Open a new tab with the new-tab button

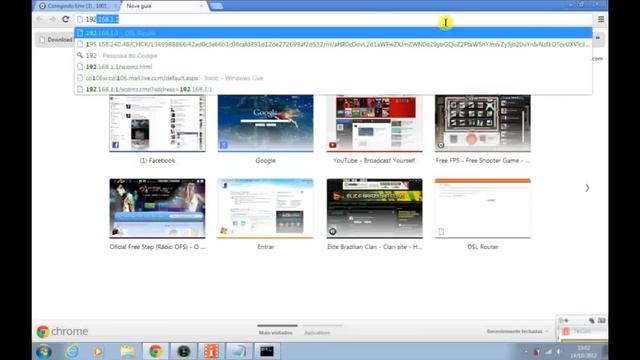(216, 6)
